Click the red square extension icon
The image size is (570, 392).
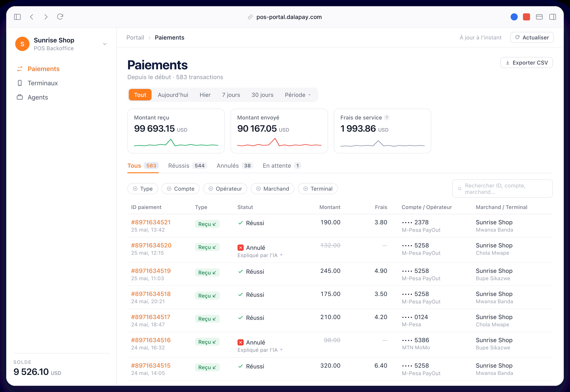[x=527, y=17]
